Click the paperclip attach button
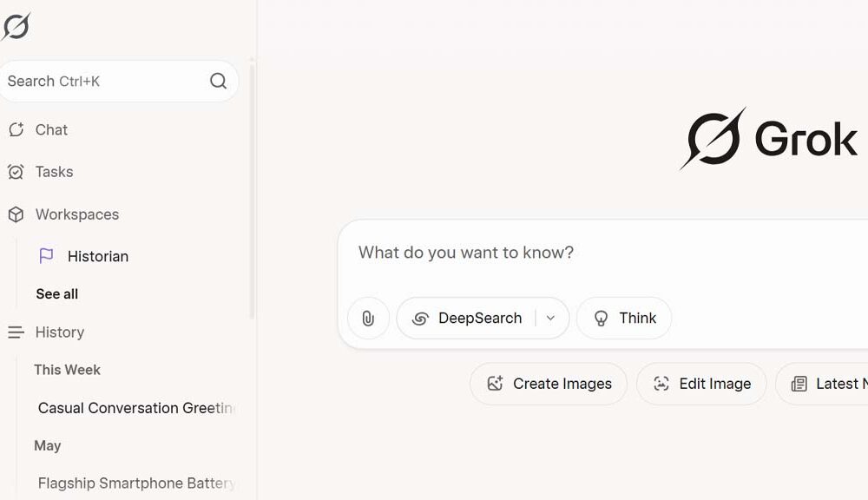This screenshot has width=868, height=500. point(368,318)
